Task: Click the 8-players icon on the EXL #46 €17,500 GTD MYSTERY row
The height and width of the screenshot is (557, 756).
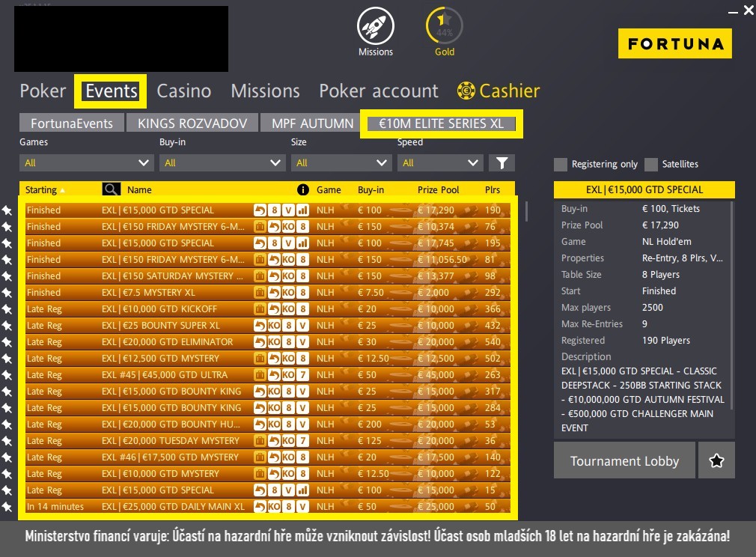Action: [303, 457]
